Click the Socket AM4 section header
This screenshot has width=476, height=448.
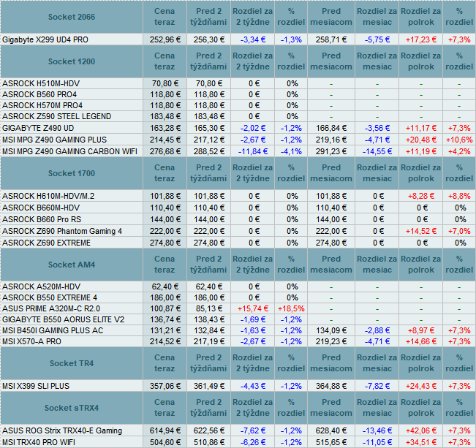72,265
